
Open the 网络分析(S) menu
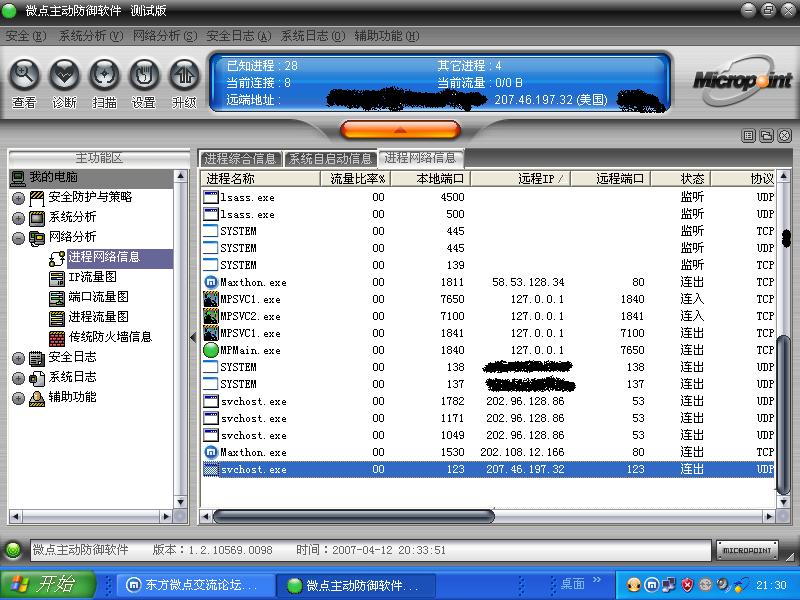point(165,36)
